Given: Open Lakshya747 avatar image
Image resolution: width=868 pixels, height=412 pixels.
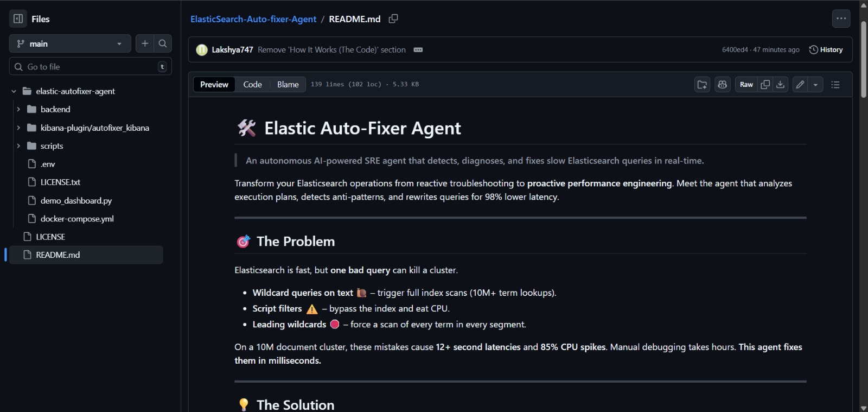Looking at the screenshot, I should tap(202, 50).
